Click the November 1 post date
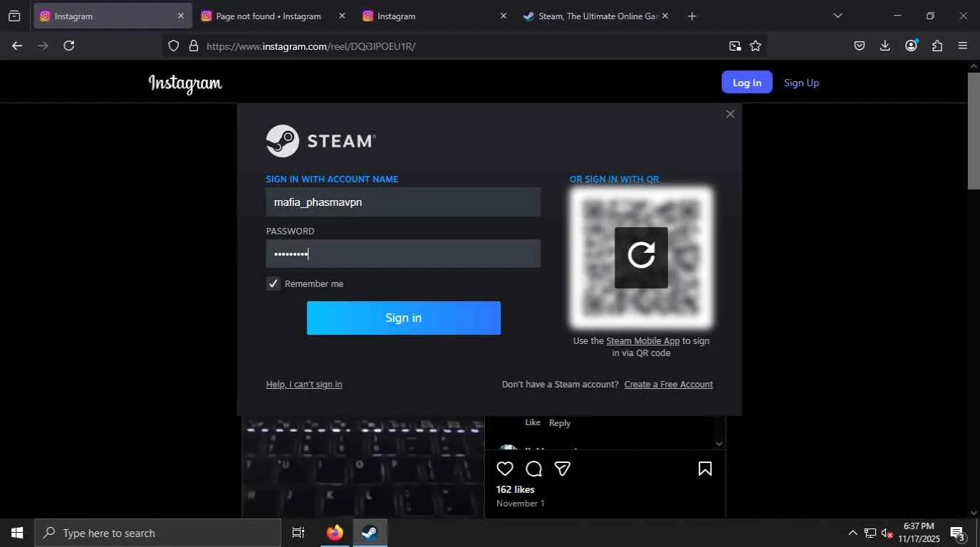Image resolution: width=980 pixels, height=547 pixels. click(521, 504)
